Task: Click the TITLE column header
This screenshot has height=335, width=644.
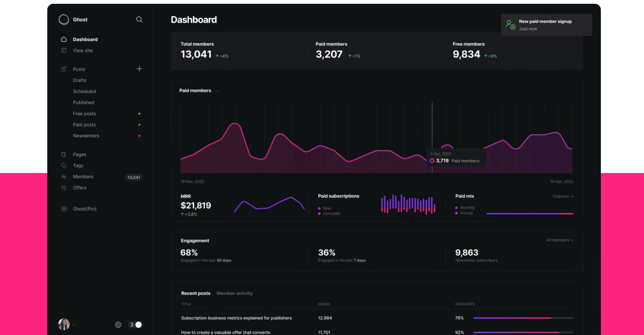Action: click(x=186, y=304)
